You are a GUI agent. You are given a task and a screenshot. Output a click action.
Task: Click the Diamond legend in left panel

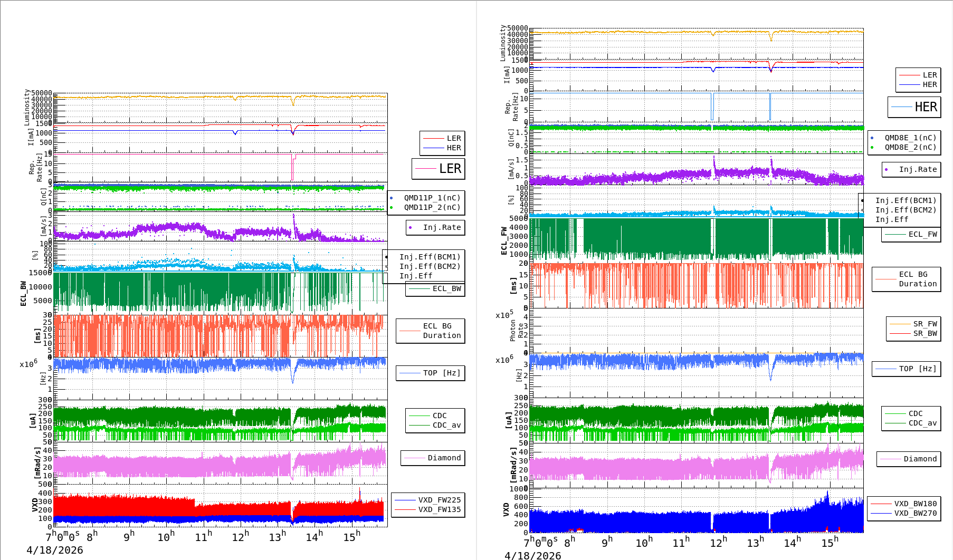(444, 458)
